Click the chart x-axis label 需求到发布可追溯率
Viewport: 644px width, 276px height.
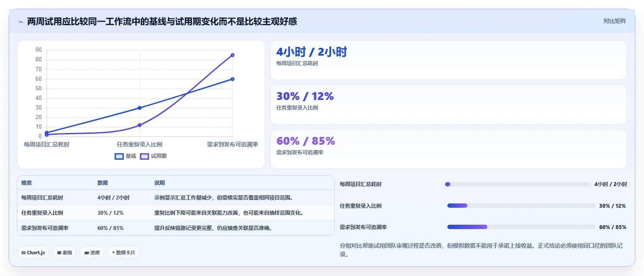pyautogui.click(x=232, y=144)
